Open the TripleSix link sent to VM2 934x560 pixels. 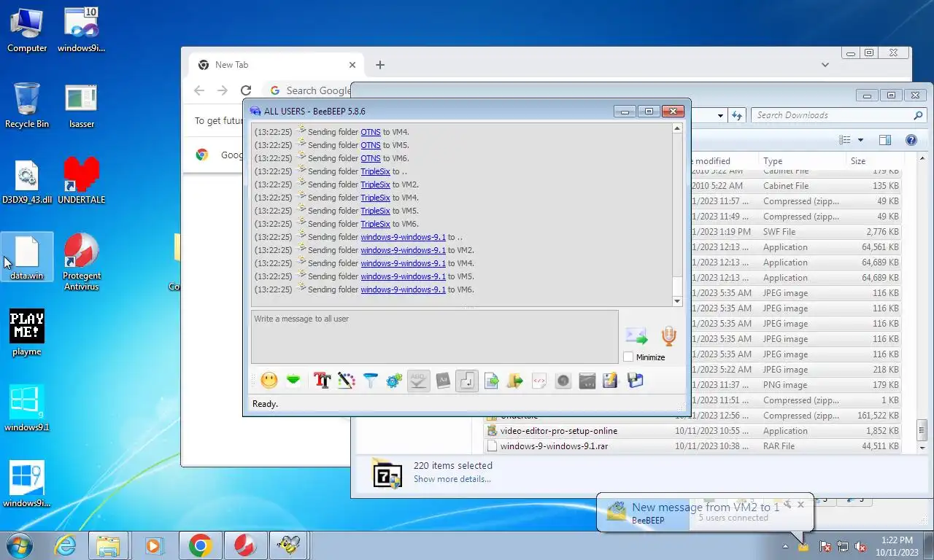[376, 184]
